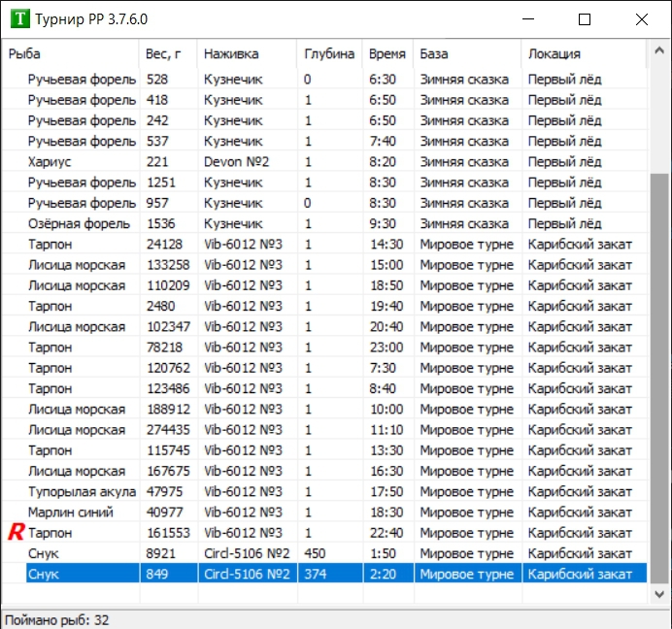Click weight value 161553 in record row

coord(168,533)
